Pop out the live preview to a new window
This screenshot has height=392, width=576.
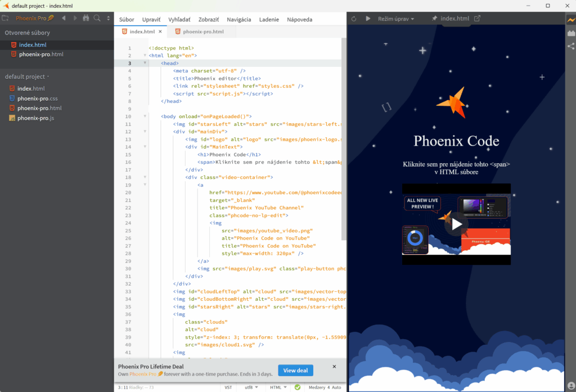coord(477,19)
